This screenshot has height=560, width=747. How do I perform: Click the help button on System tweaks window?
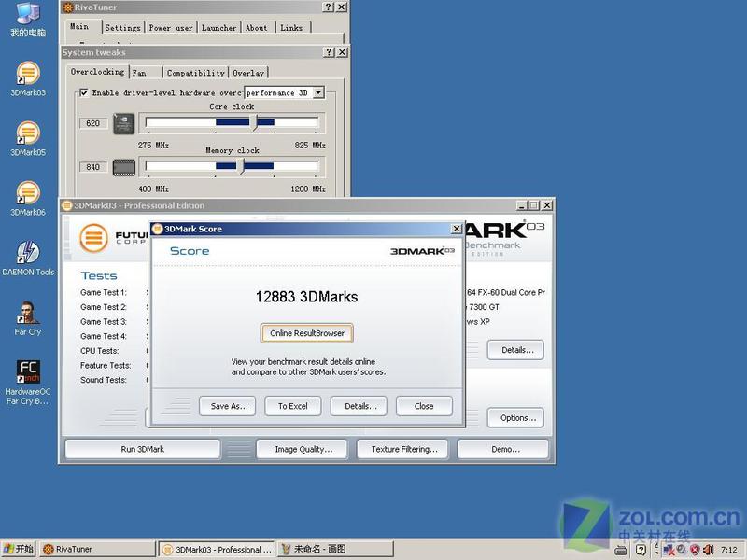[329, 52]
